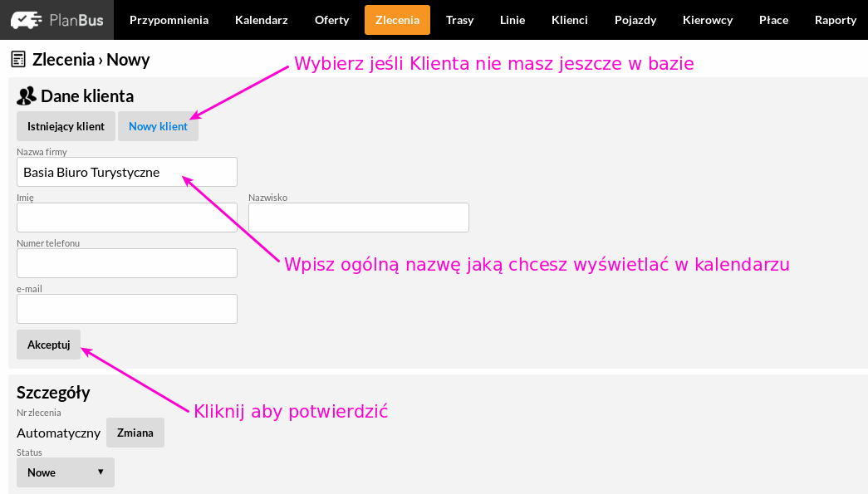Select the highlighted Zlecenia tab
The image size is (868, 494).
pyautogui.click(x=397, y=20)
